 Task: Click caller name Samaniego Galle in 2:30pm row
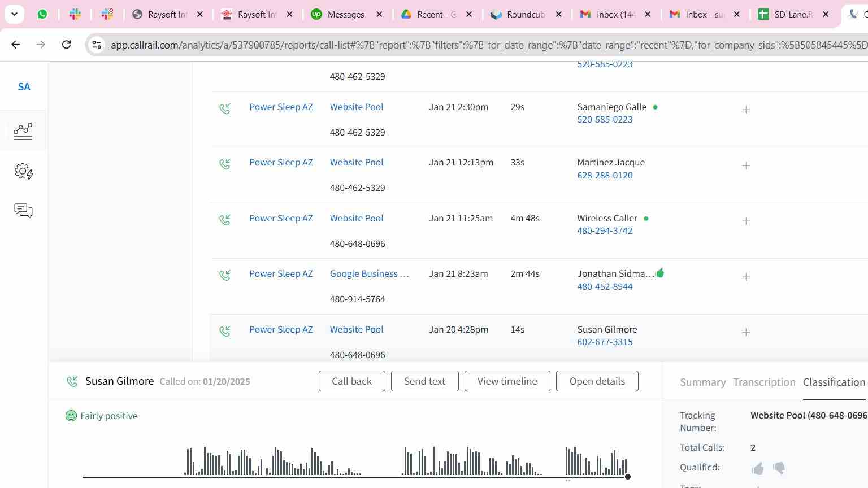[611, 107]
